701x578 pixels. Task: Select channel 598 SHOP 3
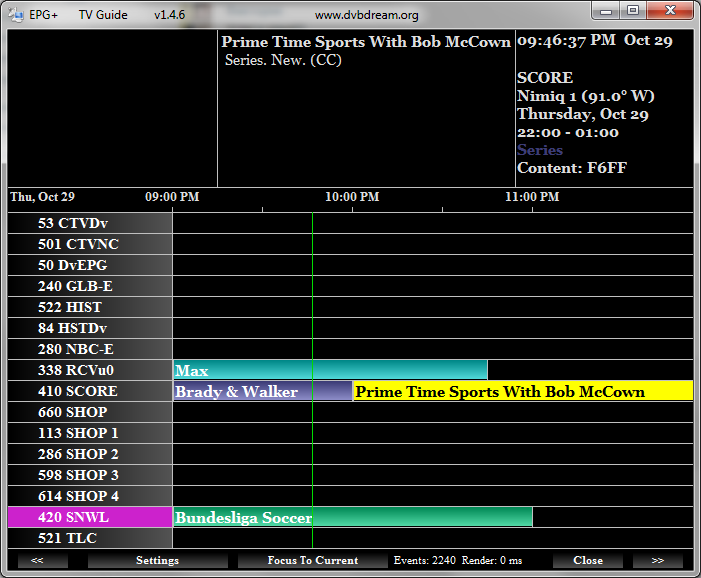90,475
